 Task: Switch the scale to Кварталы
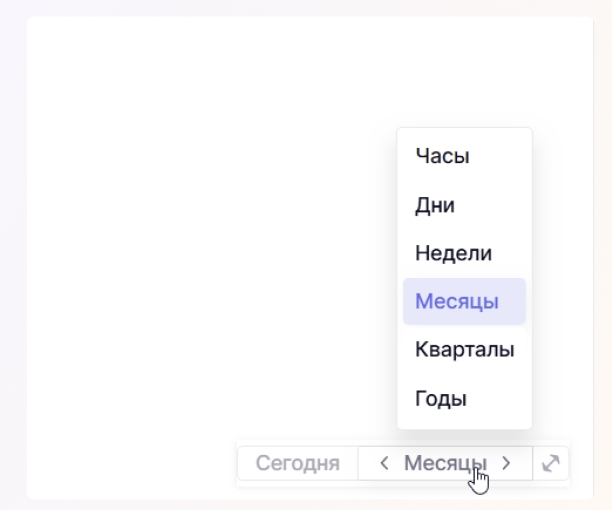(x=464, y=350)
